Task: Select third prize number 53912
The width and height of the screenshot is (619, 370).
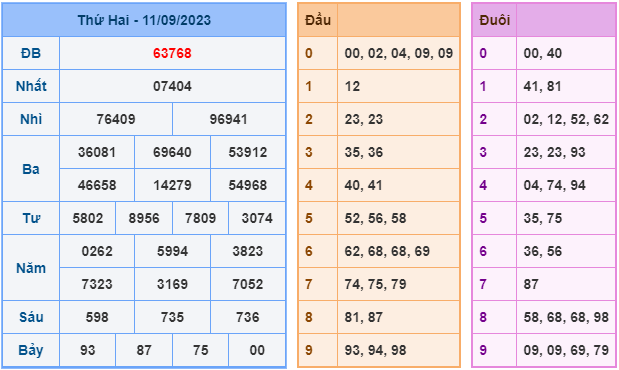Action: click(248, 152)
